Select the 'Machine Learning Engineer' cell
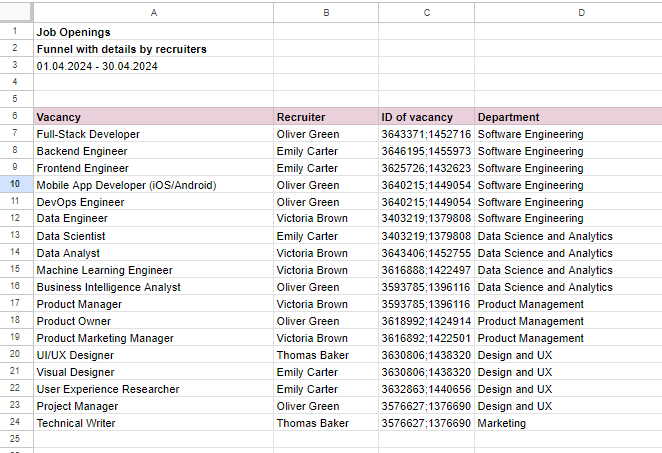Screen dimensions: 662x453 tap(154, 269)
